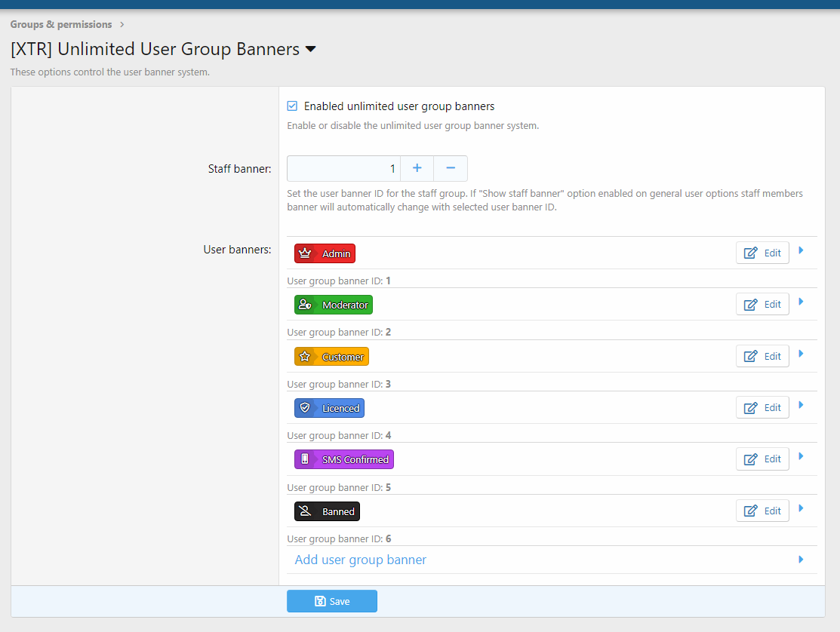Focus the Staff banner number field
The height and width of the screenshot is (632, 840).
pyautogui.click(x=343, y=168)
